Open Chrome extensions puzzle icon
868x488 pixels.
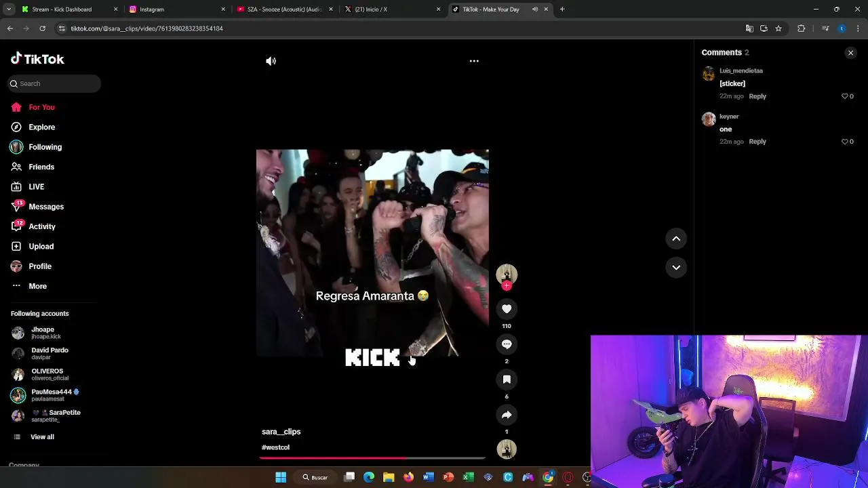pos(802,28)
